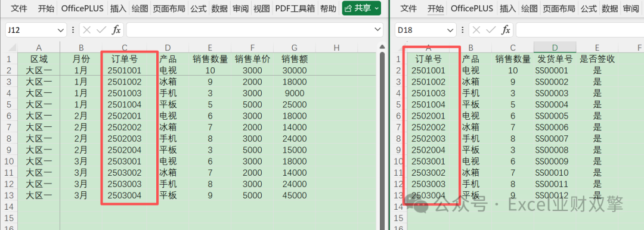Click the green 共享 share button
Image resolution: width=644 pixels, height=230 pixels.
click(361, 8)
